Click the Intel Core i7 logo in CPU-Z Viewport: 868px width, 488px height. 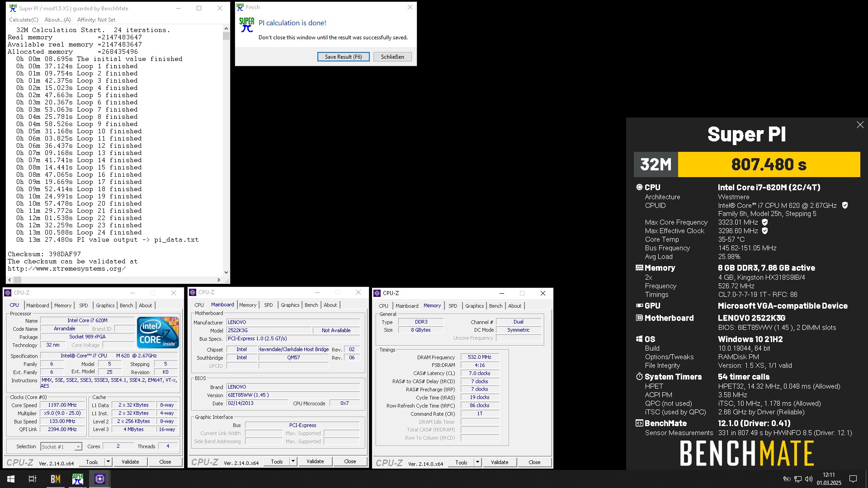(158, 332)
